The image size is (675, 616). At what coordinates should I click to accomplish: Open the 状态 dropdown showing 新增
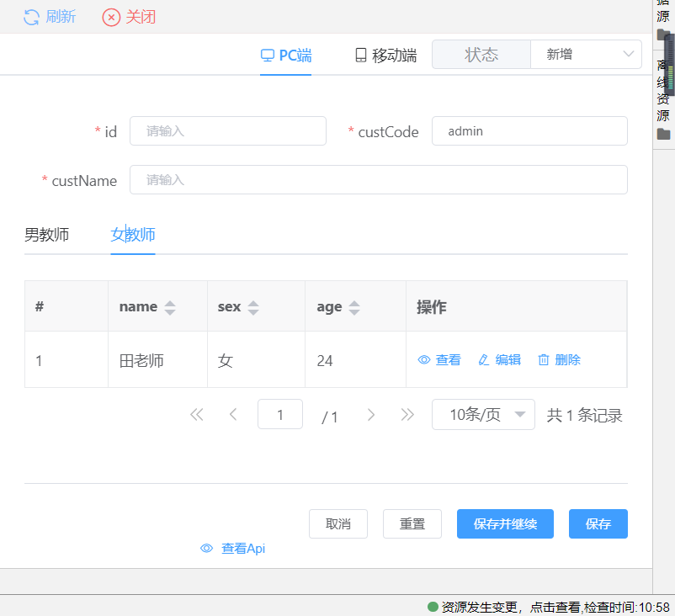coord(586,55)
